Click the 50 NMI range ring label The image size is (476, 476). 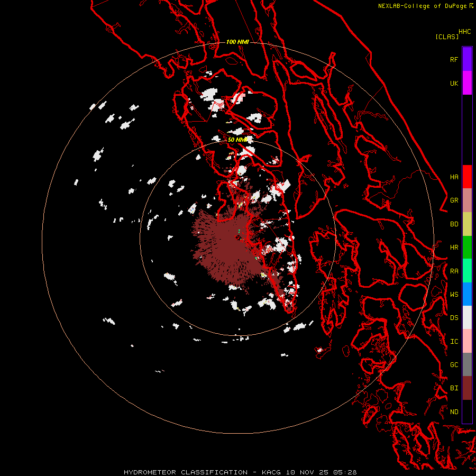pyautogui.click(x=237, y=140)
